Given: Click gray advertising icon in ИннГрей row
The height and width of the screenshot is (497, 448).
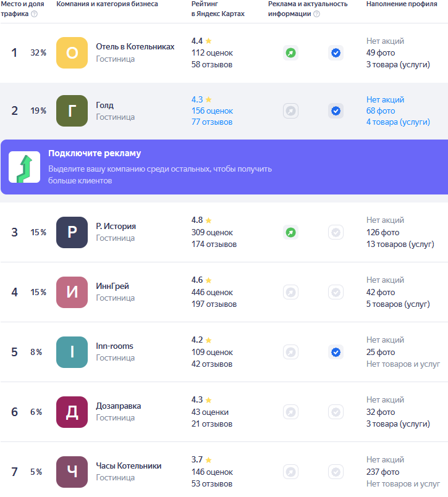Looking at the screenshot, I should 290,292.
